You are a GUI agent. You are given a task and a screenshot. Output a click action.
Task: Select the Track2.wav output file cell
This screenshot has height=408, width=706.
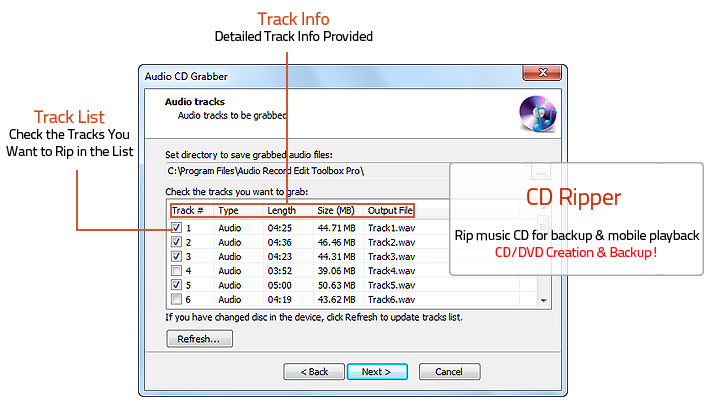[x=391, y=242]
